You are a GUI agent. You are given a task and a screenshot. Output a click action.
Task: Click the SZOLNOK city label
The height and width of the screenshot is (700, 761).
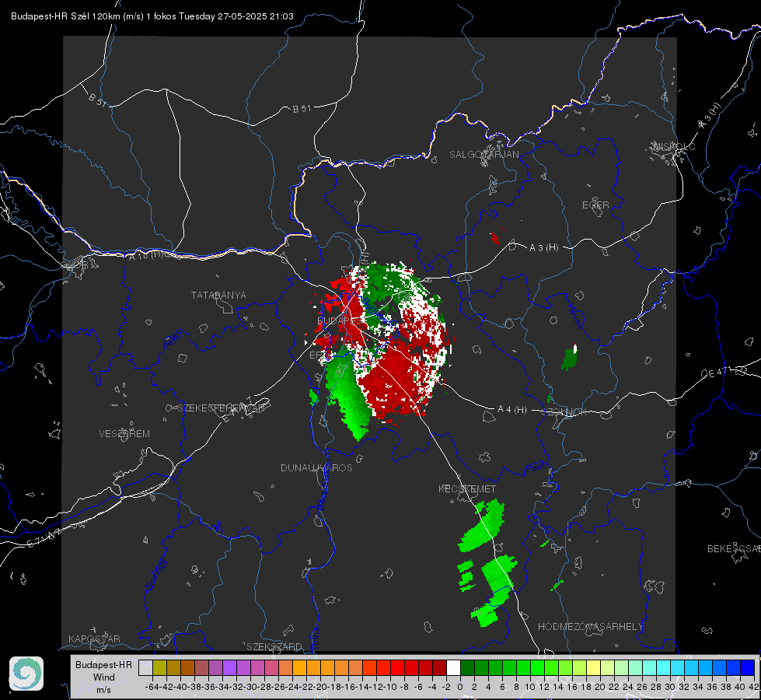(564, 412)
